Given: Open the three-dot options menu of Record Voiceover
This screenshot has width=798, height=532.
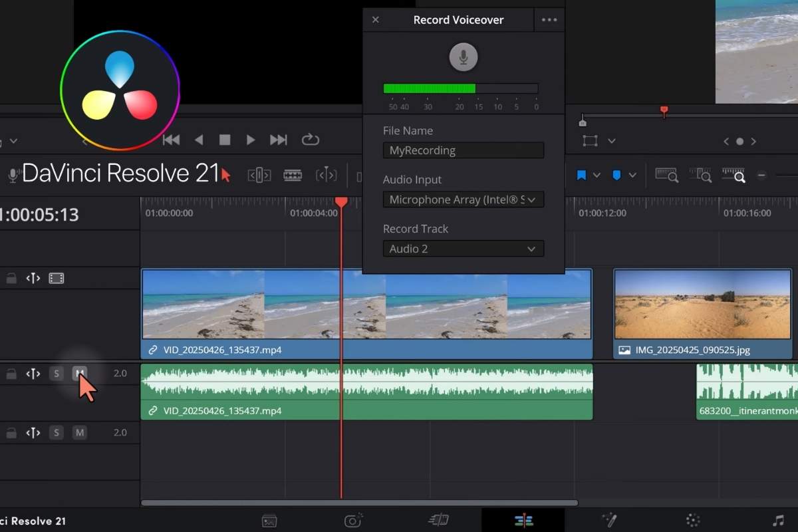Looking at the screenshot, I should [549, 20].
